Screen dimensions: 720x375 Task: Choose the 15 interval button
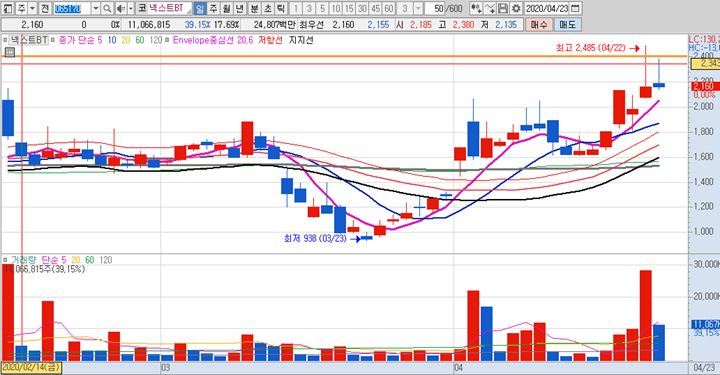349,8
